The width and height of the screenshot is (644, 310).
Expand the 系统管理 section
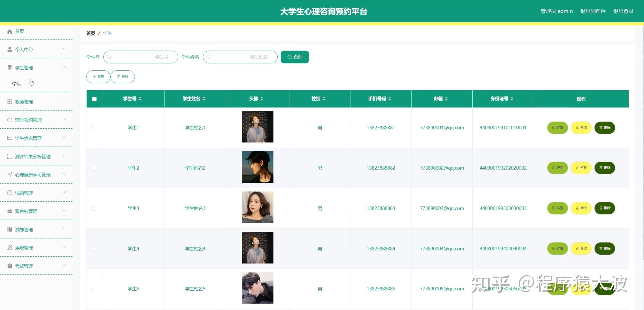(x=64, y=247)
